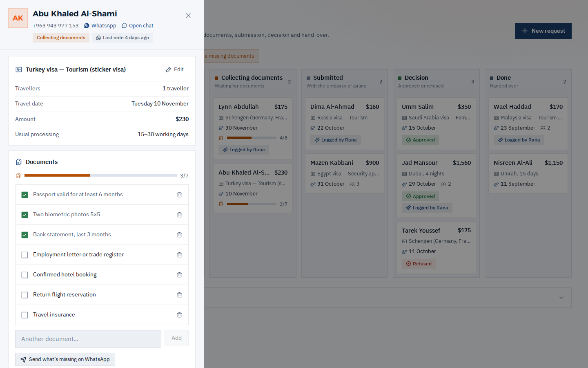588x368 pixels.
Task: Send what's missing on WhatsApp
Action: 65,359
